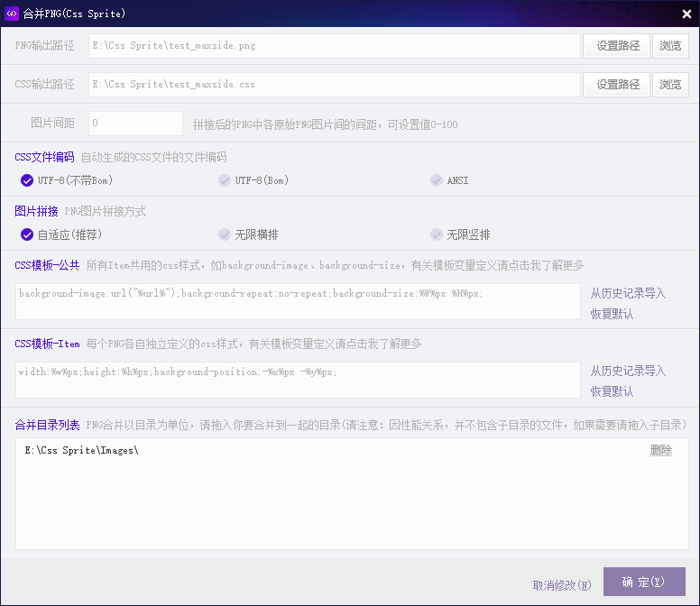Focus the 图片间距 spacing input field
Viewport: 700px width, 606px height.
coord(135,124)
